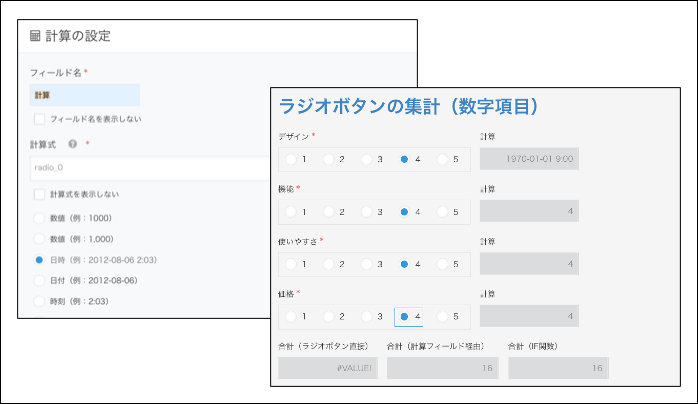Click the 価格 row calculation field
The width and height of the screenshot is (698, 404).
click(x=529, y=316)
